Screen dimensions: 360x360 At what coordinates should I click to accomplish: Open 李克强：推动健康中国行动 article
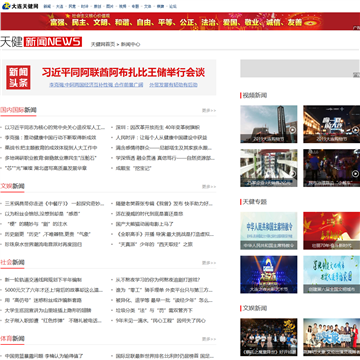point(50,138)
